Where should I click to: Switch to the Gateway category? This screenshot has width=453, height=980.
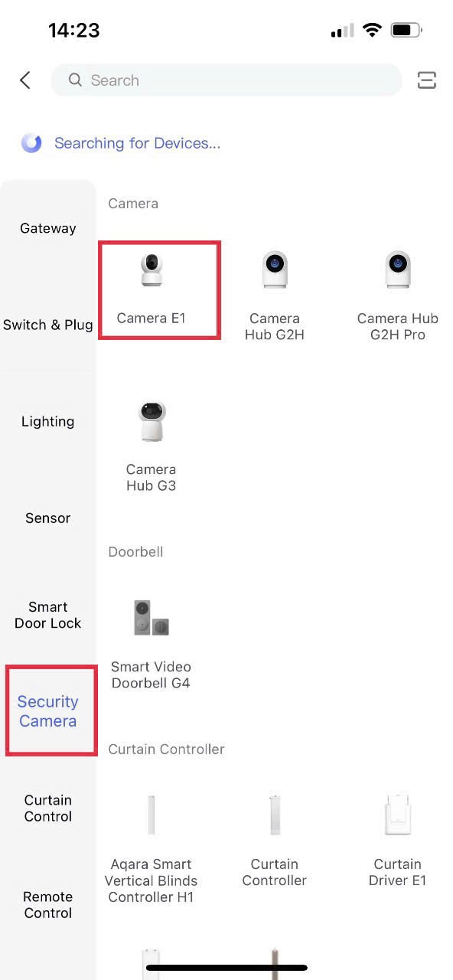coord(47,227)
